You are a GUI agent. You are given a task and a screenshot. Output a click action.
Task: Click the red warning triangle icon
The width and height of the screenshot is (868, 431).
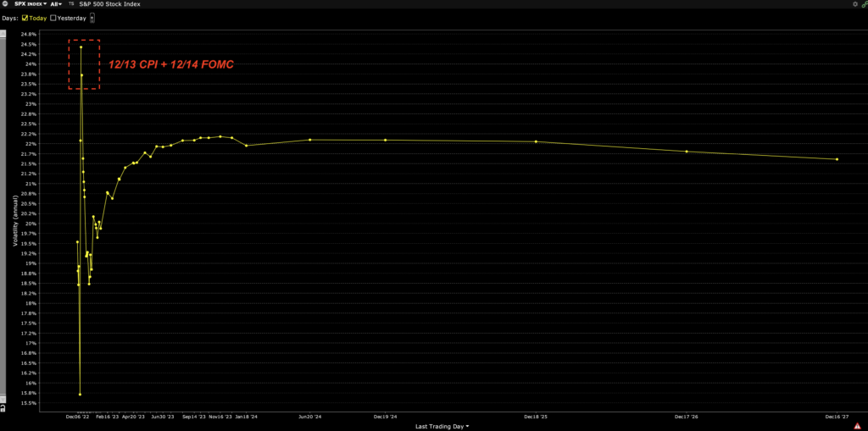coord(857,425)
